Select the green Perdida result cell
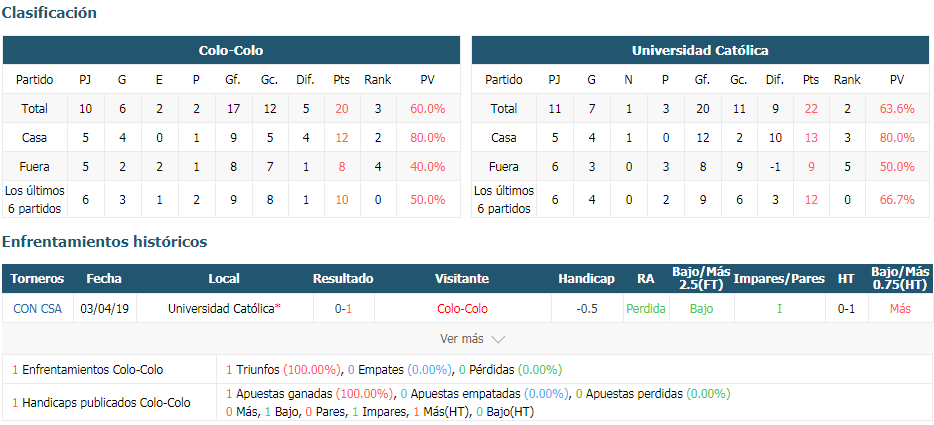 [x=646, y=309]
